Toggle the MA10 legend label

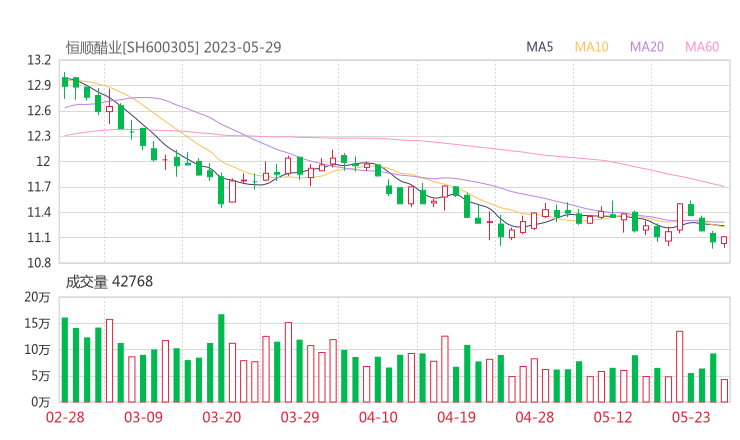coord(591,47)
